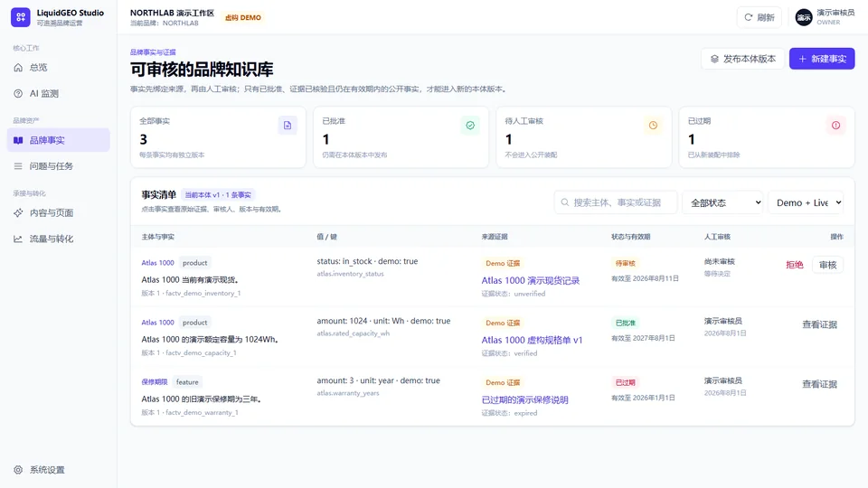Click the magnifier icon in search box
This screenshot has width=868, height=488.
pyautogui.click(x=564, y=202)
